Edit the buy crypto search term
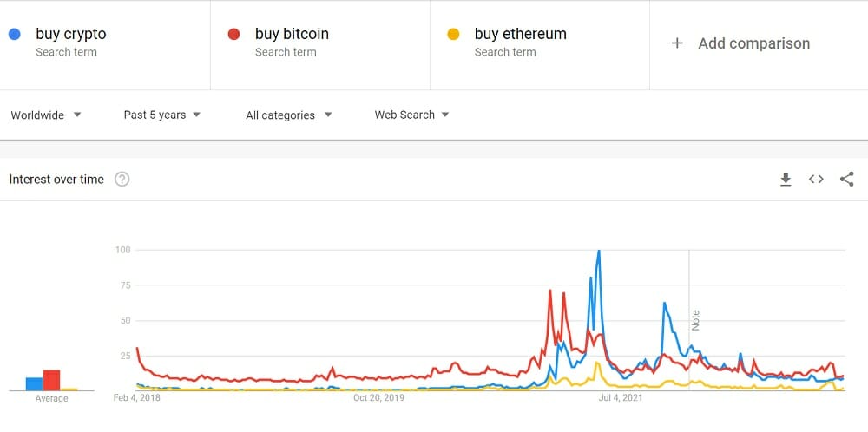The image size is (868, 432). pyautogui.click(x=71, y=35)
